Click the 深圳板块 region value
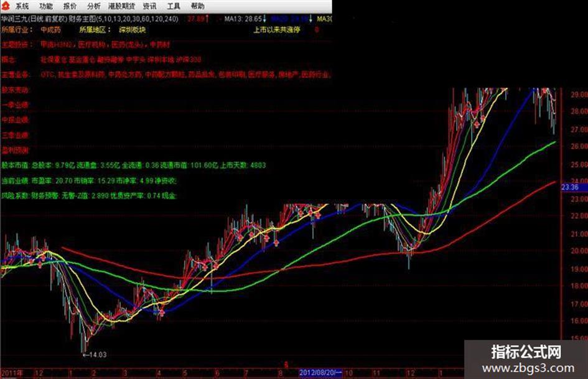 click(x=132, y=30)
